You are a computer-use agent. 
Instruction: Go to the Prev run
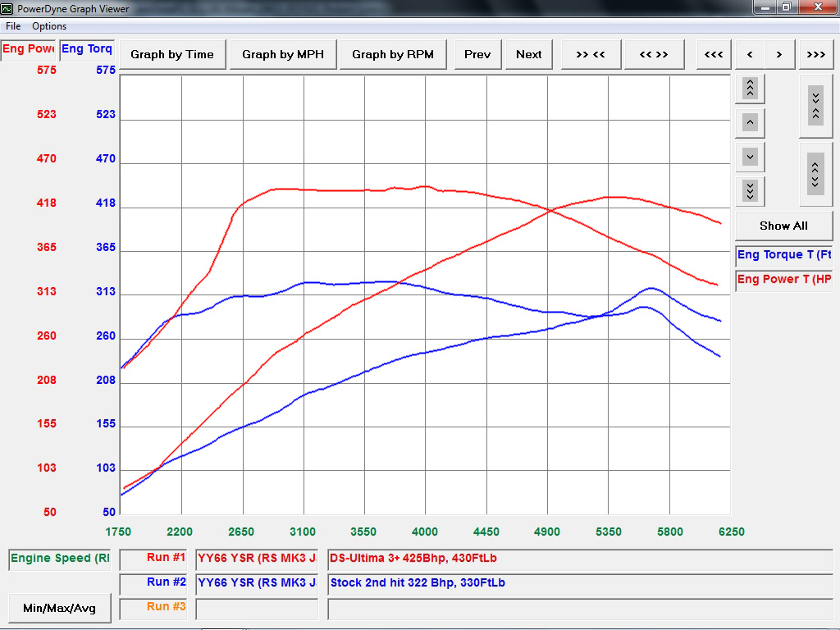point(477,54)
